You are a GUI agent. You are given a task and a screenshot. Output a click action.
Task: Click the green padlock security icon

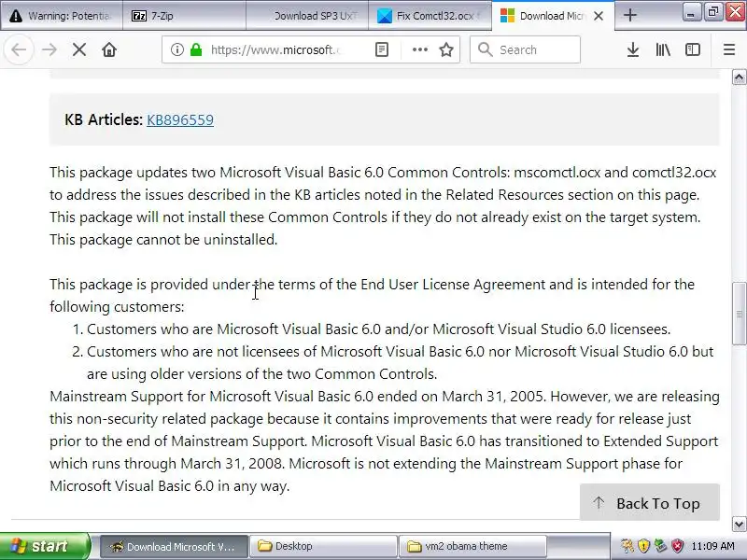click(196, 49)
